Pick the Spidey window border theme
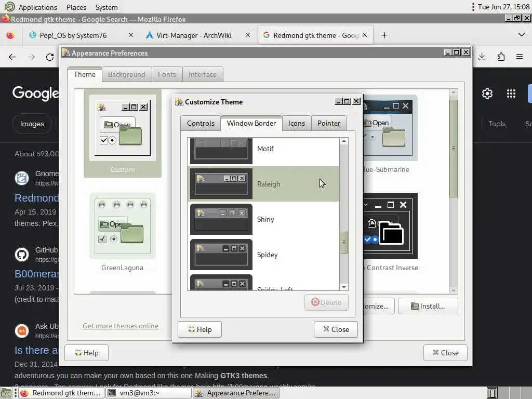This screenshot has width=532, height=399. tap(263, 255)
